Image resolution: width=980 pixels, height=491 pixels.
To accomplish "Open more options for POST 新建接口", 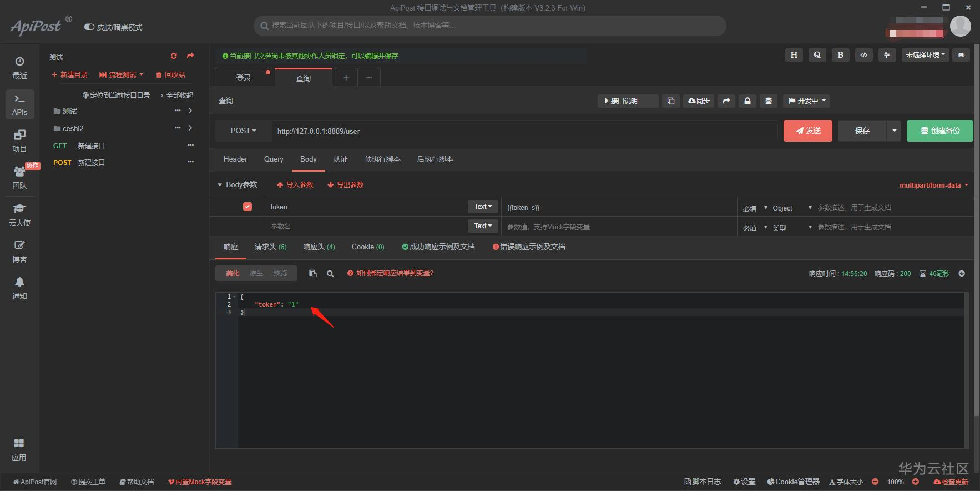I will pyautogui.click(x=191, y=162).
